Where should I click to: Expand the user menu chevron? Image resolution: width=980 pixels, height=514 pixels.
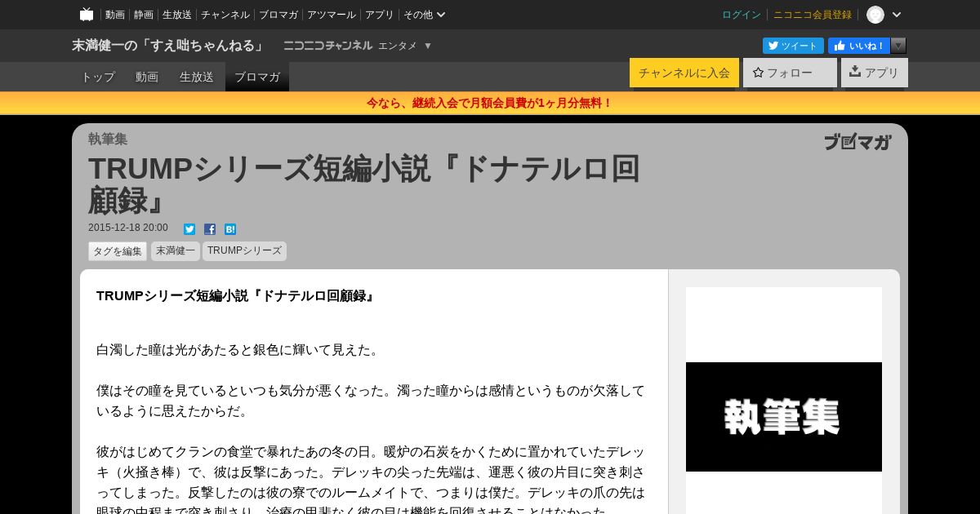tap(897, 15)
